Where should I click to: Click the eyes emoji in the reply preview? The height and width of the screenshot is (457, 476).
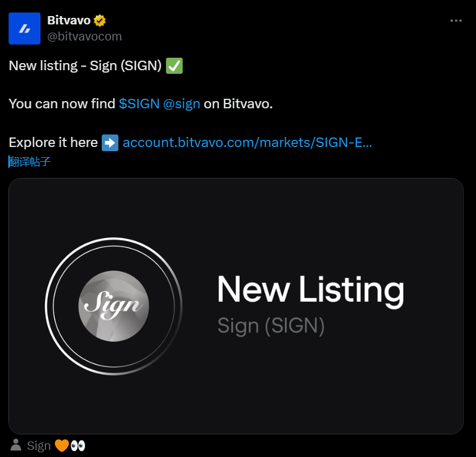point(78,445)
